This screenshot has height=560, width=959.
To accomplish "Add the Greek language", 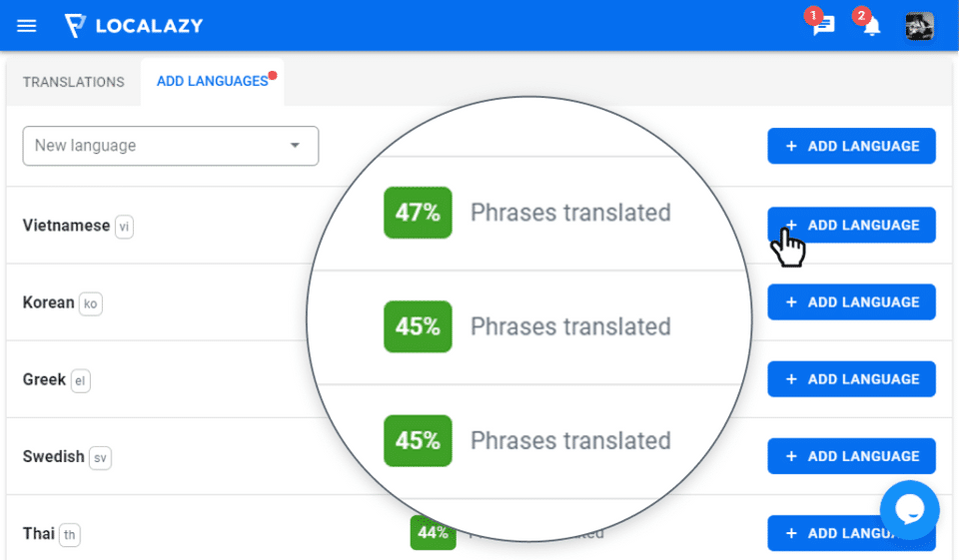I will [851, 379].
